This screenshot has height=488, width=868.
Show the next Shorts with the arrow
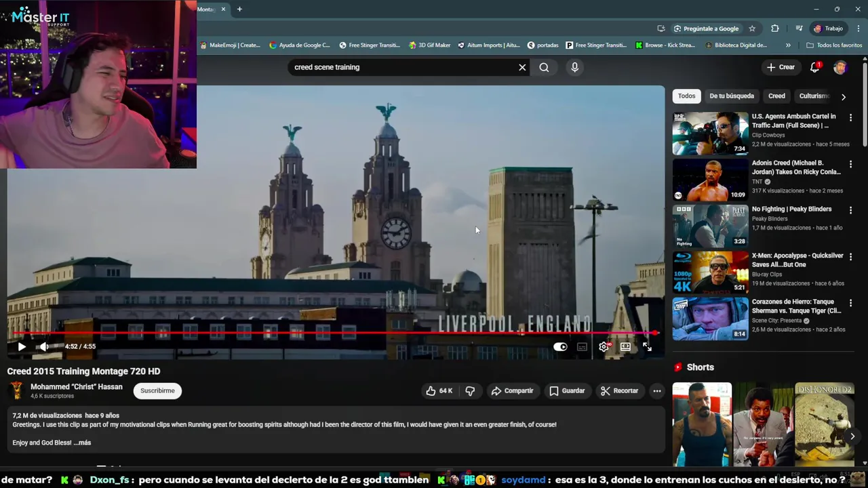pos(852,436)
